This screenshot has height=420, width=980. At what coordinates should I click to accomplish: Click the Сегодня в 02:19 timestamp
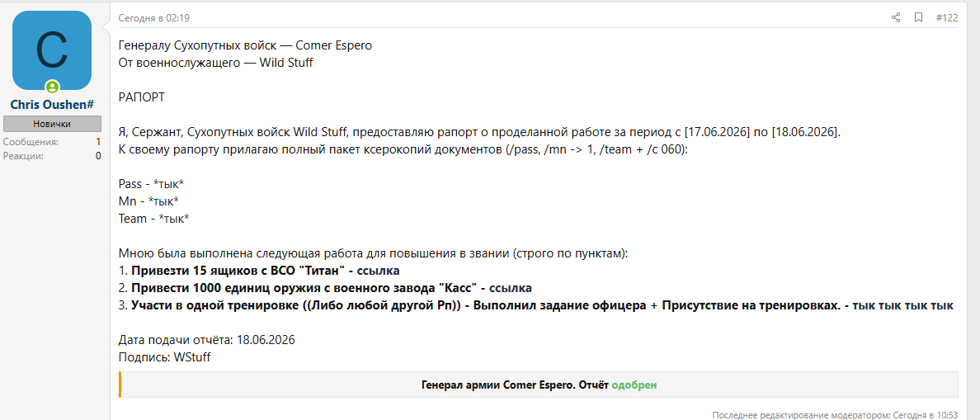pyautogui.click(x=154, y=18)
